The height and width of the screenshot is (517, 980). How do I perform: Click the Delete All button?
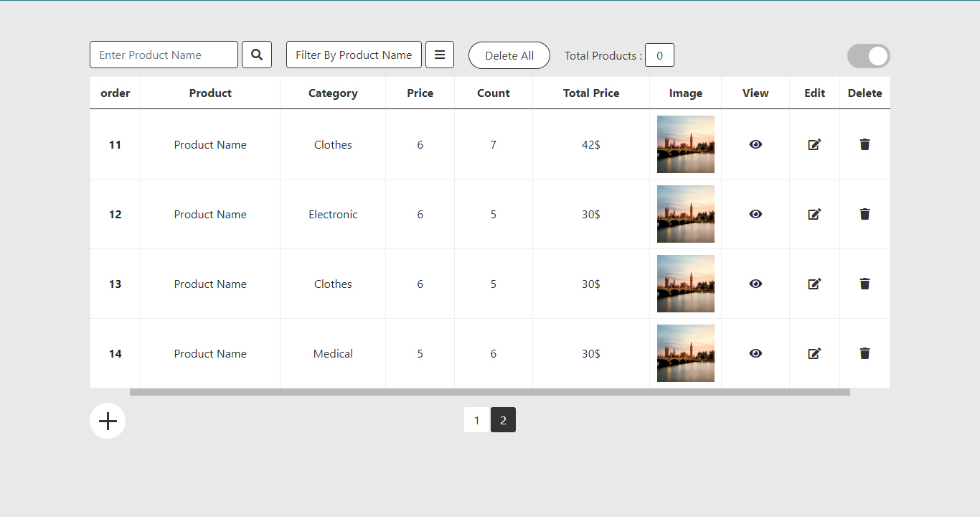coord(509,55)
